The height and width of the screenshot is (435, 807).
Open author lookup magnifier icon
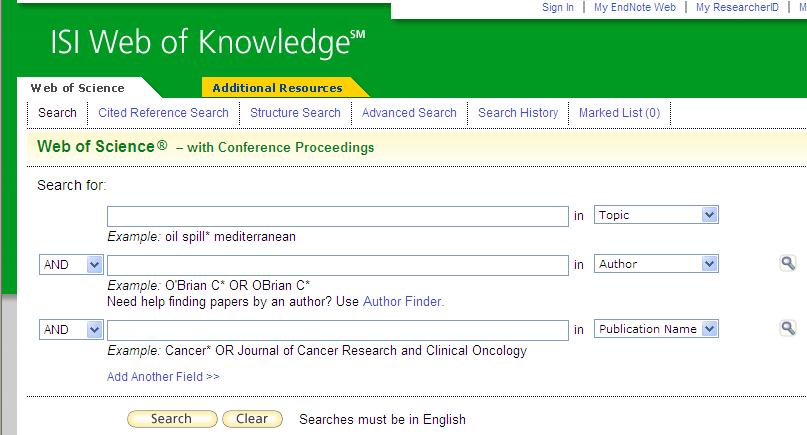[x=788, y=264]
